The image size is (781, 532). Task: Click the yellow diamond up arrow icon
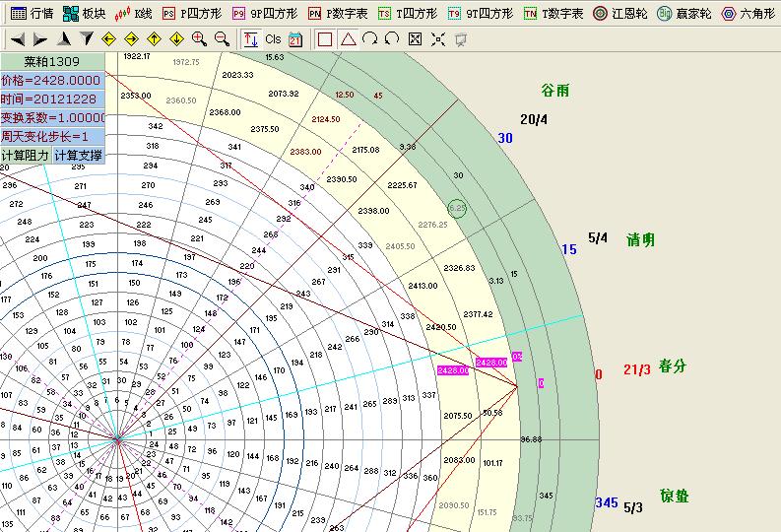(x=154, y=39)
